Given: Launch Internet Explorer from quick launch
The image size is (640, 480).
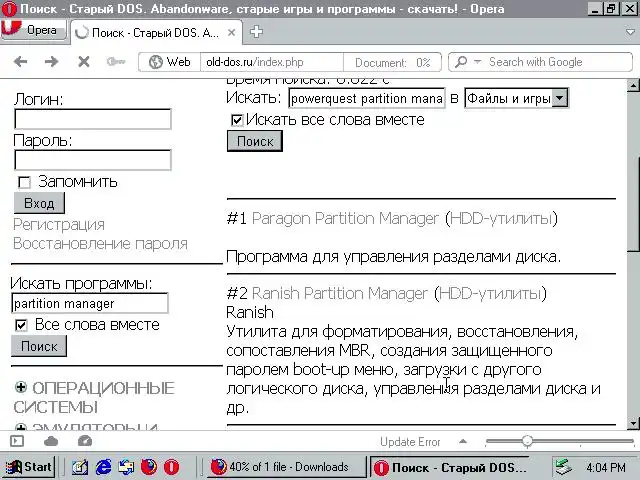Looking at the screenshot, I should 103,467.
